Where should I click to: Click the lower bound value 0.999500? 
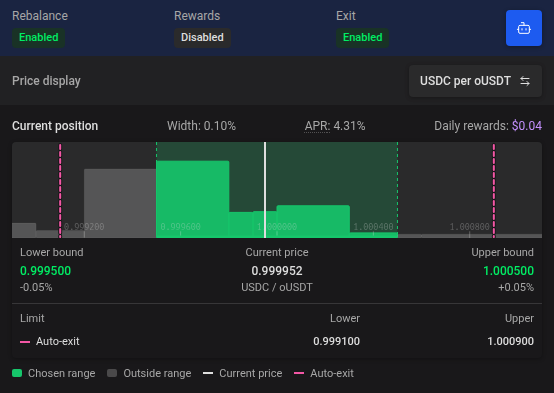click(46, 271)
